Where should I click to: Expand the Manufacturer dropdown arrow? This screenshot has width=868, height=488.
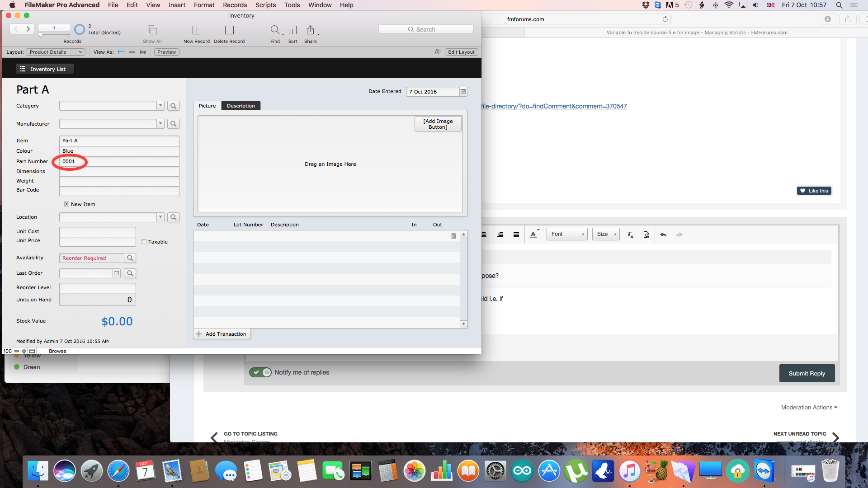coord(160,123)
